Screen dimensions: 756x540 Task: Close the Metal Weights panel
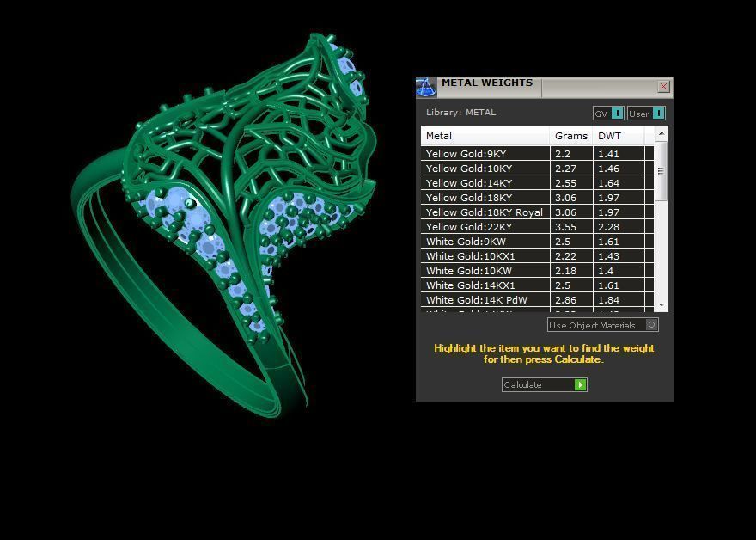click(x=663, y=86)
